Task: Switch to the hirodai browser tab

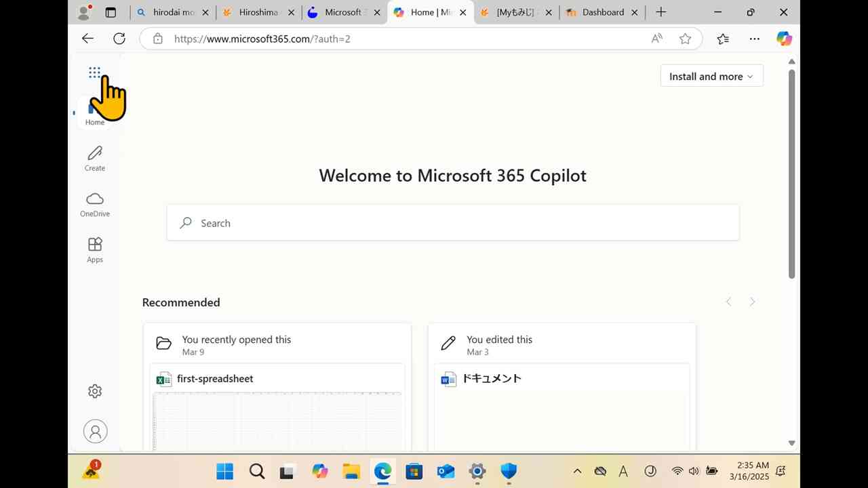Action: 173,12
